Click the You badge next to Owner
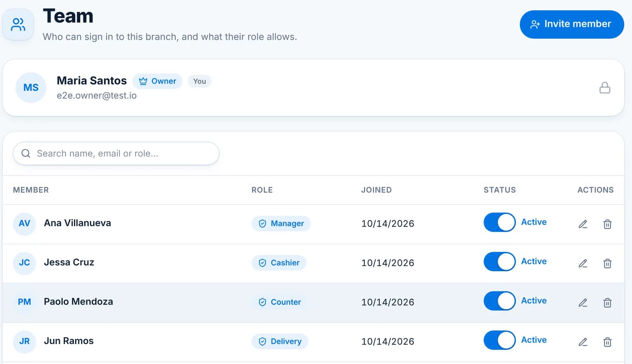Image resolution: width=632 pixels, height=364 pixels. pos(199,81)
